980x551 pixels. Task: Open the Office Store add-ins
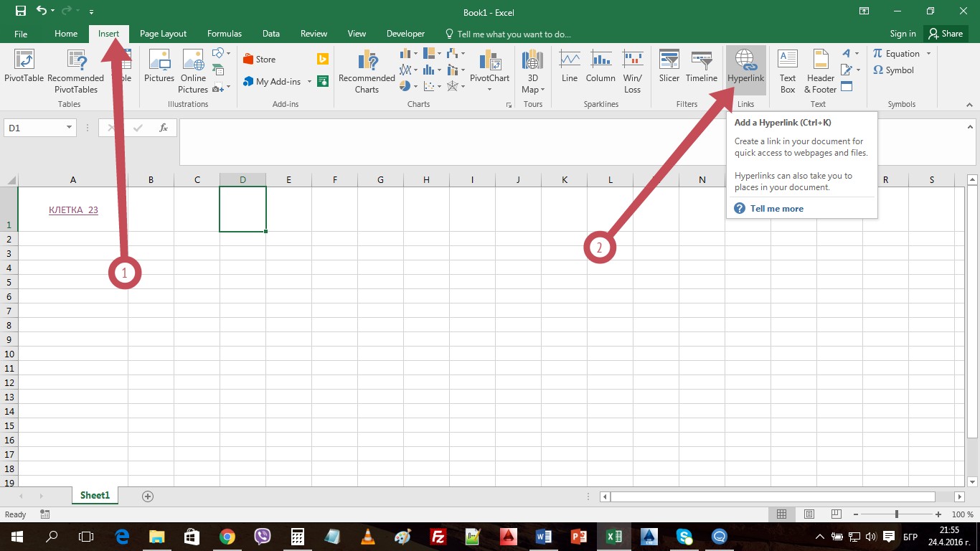pos(259,60)
